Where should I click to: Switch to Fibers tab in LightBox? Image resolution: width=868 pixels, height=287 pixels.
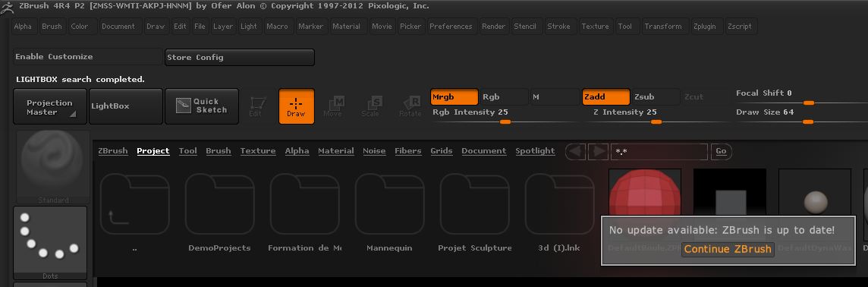point(408,150)
